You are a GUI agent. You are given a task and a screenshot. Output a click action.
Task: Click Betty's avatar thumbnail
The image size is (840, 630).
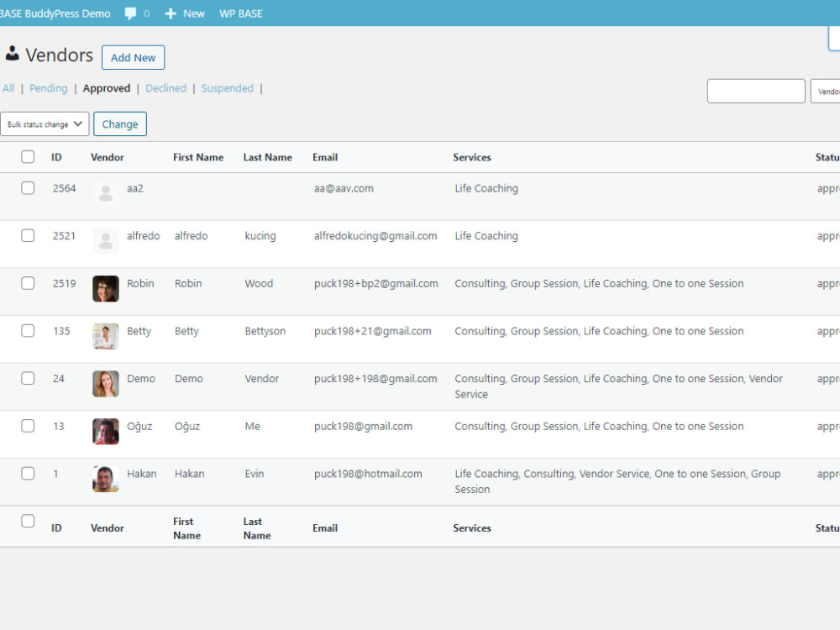(x=104, y=336)
